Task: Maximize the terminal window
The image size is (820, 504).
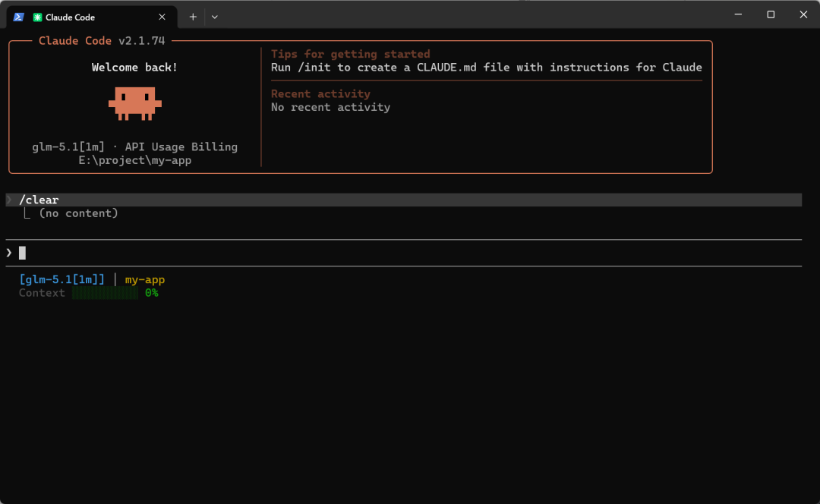Action: (x=771, y=14)
